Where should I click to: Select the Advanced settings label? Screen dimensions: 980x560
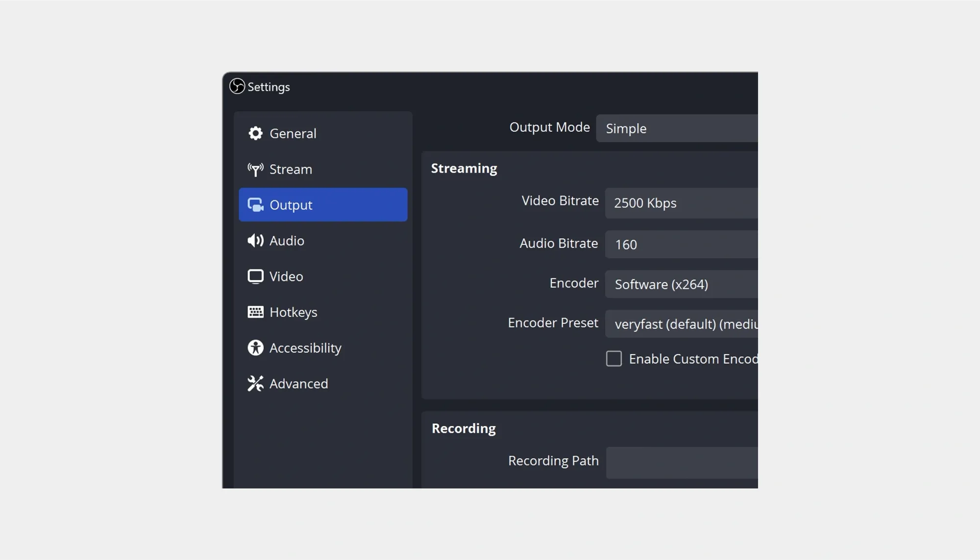point(298,384)
